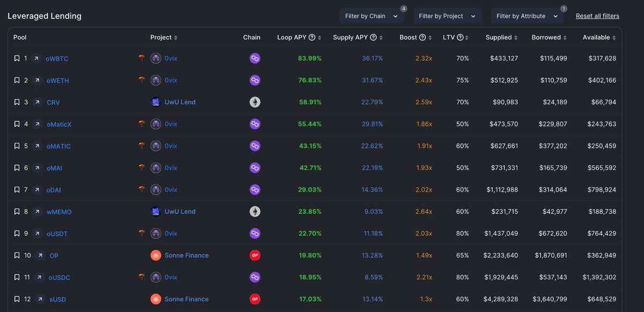Open external link arrow for OP pool
The image size is (644, 312).
(40, 256)
